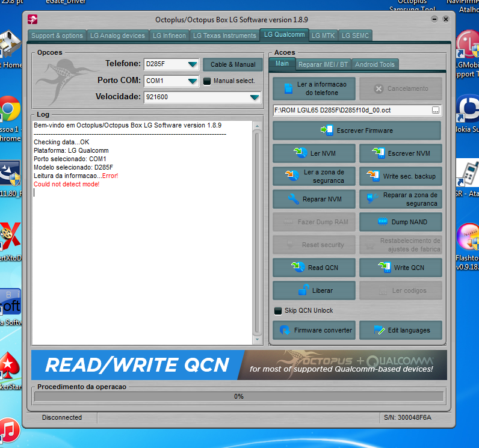This screenshot has height=448, width=479.
Task: Enable Skip QCN Unlock checkbox
Action: tap(277, 311)
